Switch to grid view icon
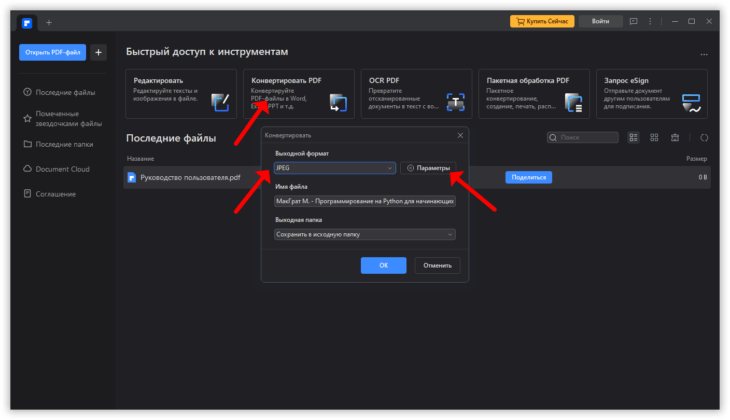 click(654, 137)
